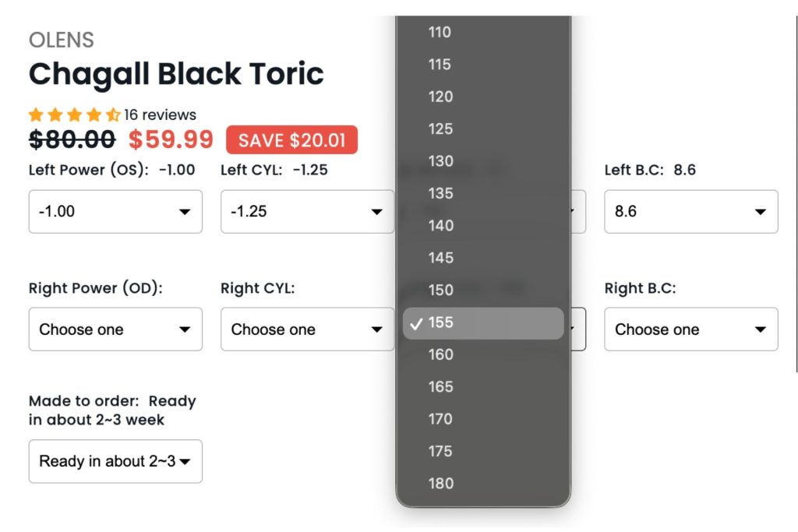Open the Right Power (OD) selector
The width and height of the screenshot is (798, 532).
point(115,329)
